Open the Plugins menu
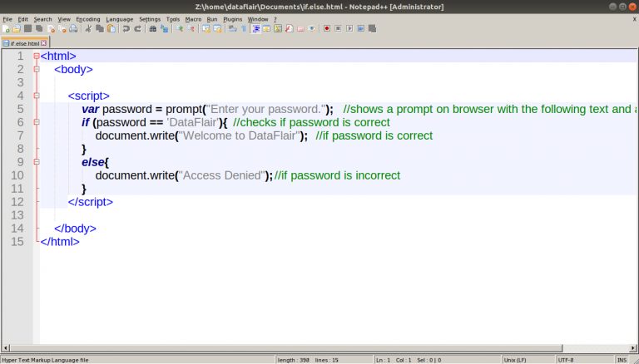This screenshot has height=364, width=639. [232, 19]
